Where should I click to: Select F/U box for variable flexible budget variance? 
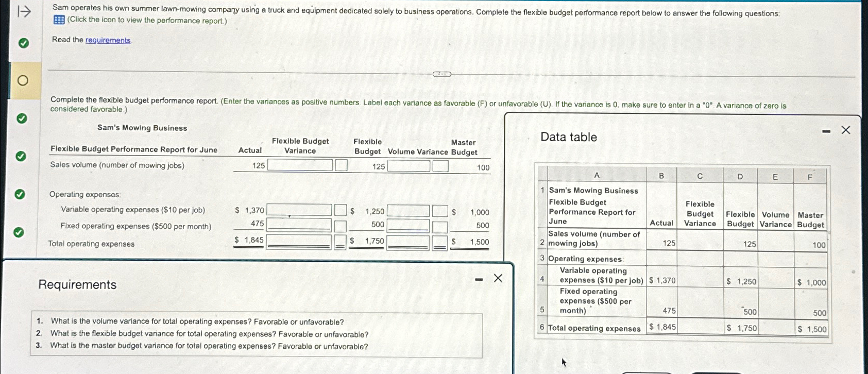coord(341,210)
